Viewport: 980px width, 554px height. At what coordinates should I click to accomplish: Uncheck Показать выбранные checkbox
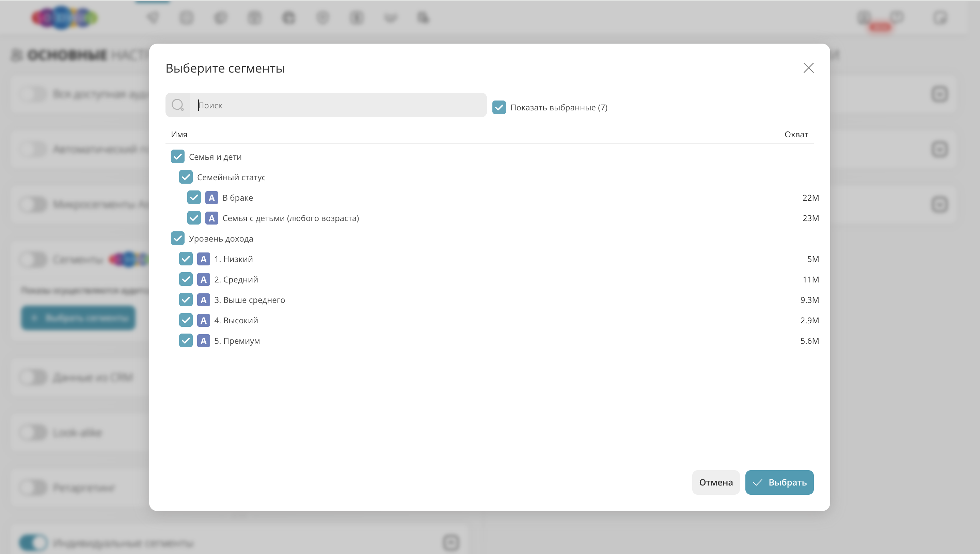coord(499,107)
